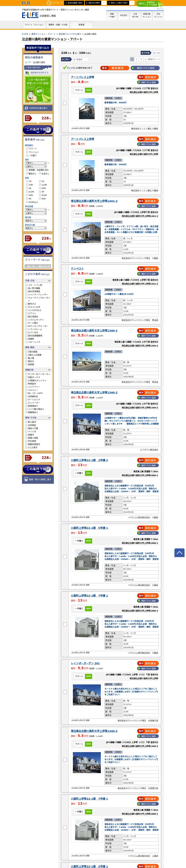Click bulk 資料請求 beside チェックした物件をまとめて
The height and width of the screenshot is (868, 186).
tap(114, 68)
